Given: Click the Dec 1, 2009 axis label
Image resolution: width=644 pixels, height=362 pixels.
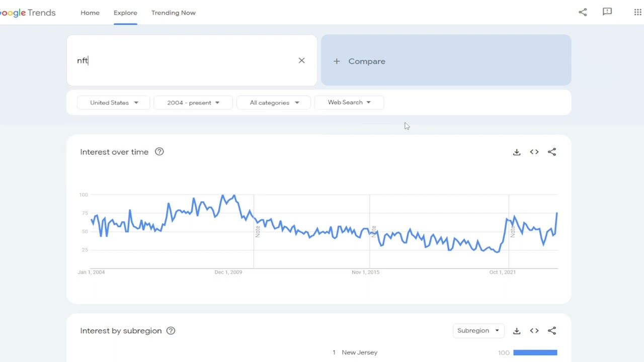Looking at the screenshot, I should pyautogui.click(x=228, y=272).
